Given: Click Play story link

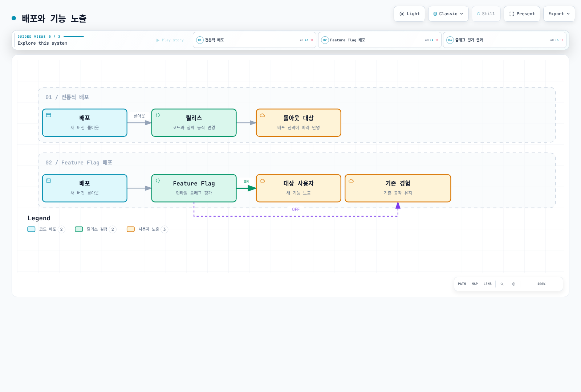Looking at the screenshot, I should click(x=170, y=40).
